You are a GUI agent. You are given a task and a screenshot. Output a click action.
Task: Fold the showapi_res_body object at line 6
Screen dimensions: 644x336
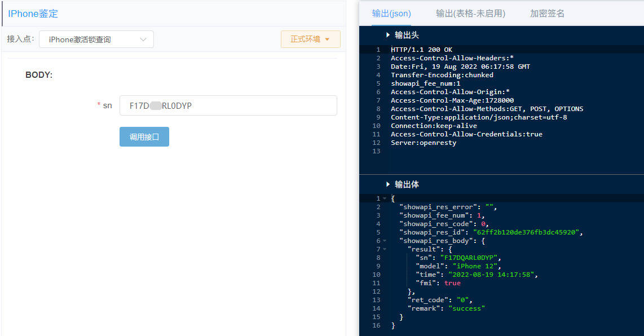point(385,241)
